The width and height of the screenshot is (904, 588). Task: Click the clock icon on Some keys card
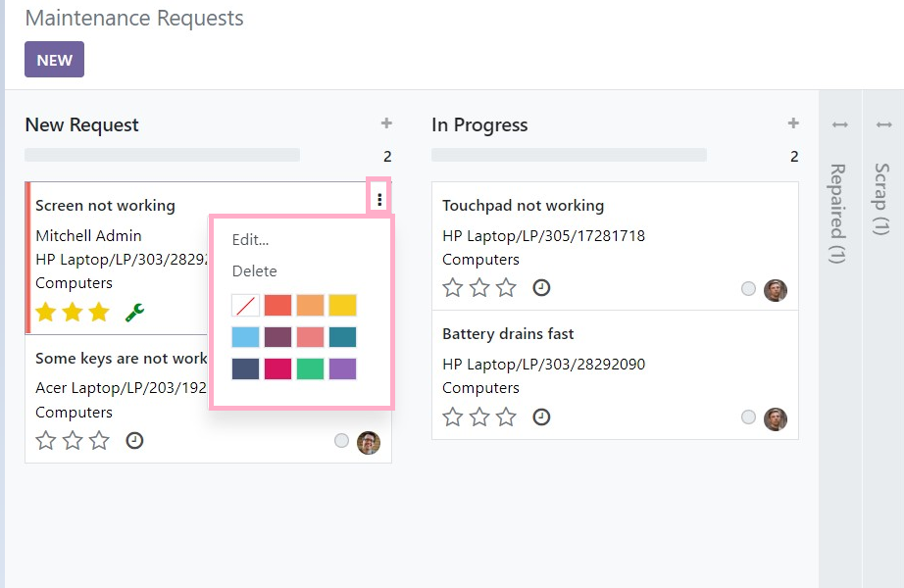click(x=134, y=440)
